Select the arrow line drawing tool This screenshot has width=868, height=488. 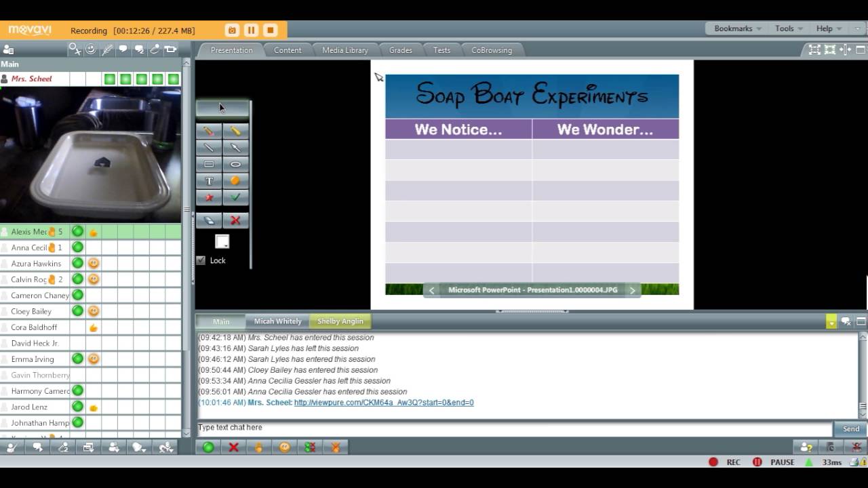[235, 148]
